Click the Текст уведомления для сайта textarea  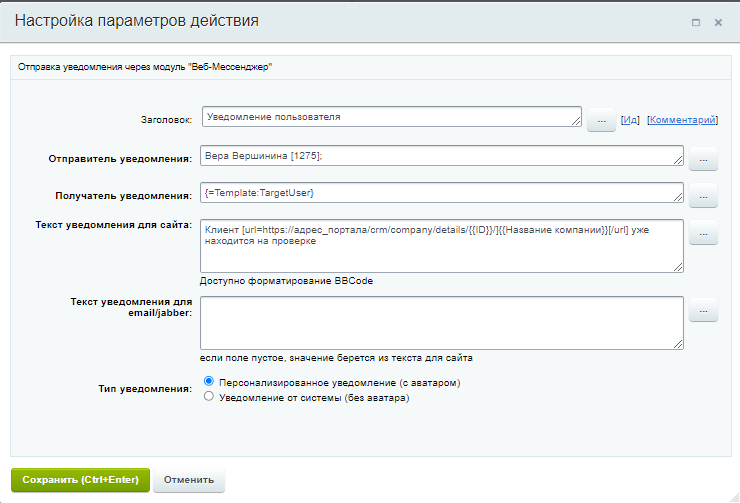442,246
